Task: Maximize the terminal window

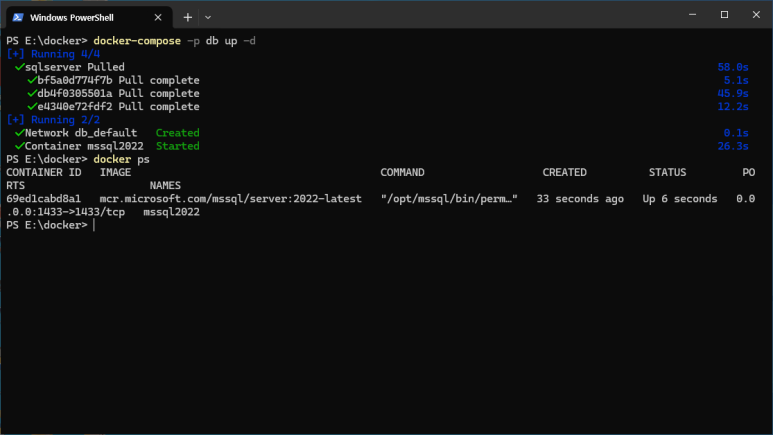Action: (724, 14)
